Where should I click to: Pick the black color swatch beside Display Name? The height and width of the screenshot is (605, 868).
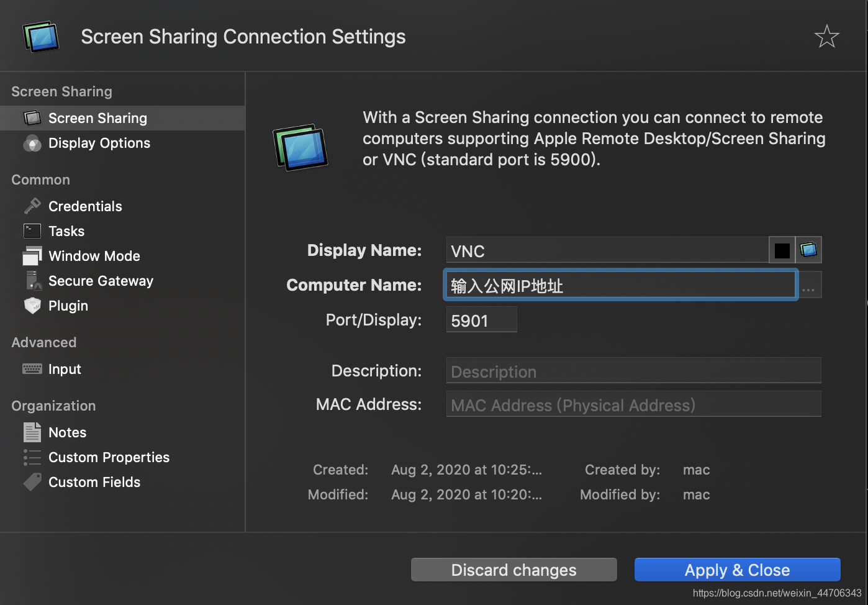pos(782,250)
